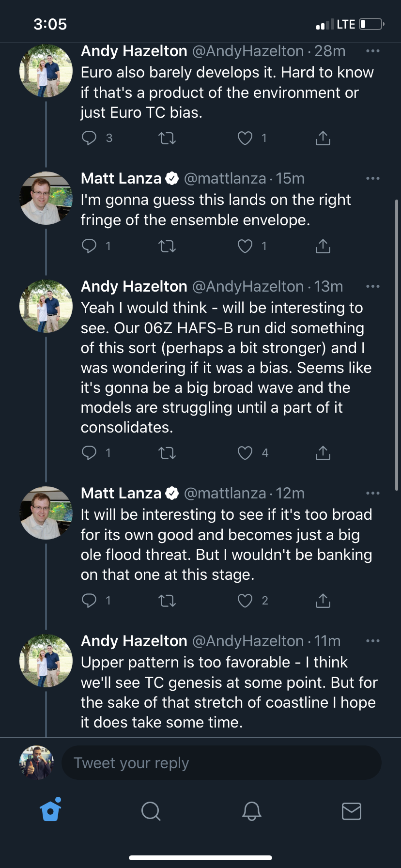Open more options on Andy's 28m tweet
Viewport: 401px width, 868px height.
(x=372, y=51)
